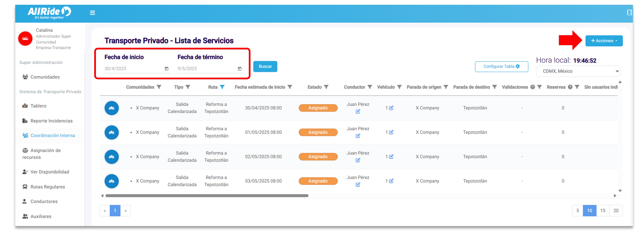This screenshot has height=241, width=644.
Task: Click Configurar Tabla button
Action: click(501, 67)
